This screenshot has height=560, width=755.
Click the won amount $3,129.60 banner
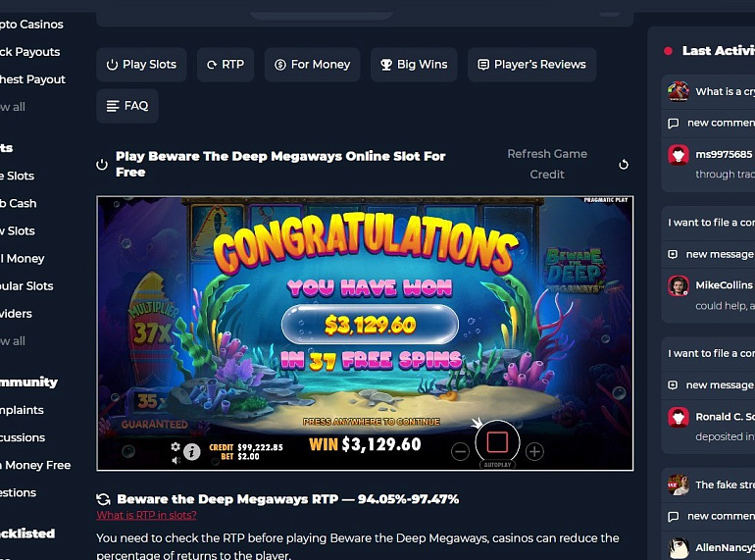[x=370, y=325]
